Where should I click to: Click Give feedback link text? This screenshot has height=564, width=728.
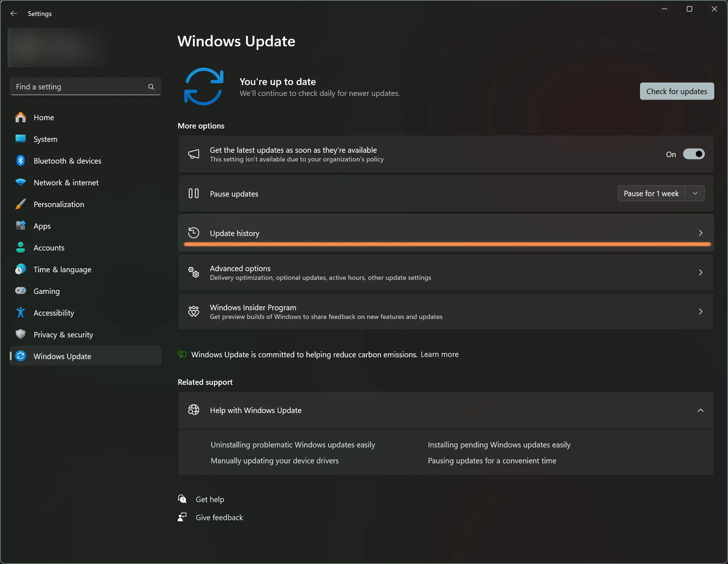219,517
